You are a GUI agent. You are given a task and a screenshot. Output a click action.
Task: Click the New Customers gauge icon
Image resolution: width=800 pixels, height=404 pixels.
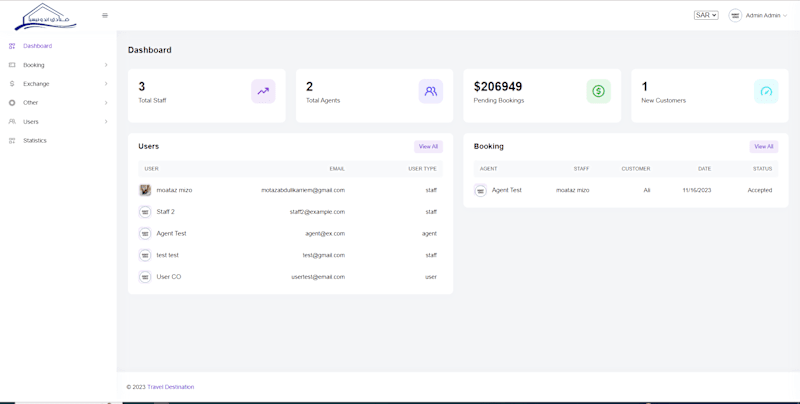coord(766,91)
